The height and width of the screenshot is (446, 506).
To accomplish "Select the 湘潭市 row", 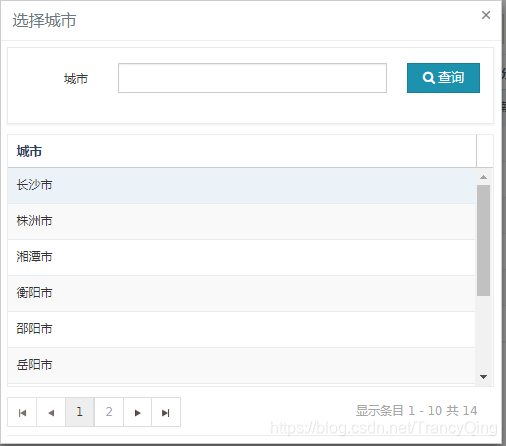I will coord(241,257).
